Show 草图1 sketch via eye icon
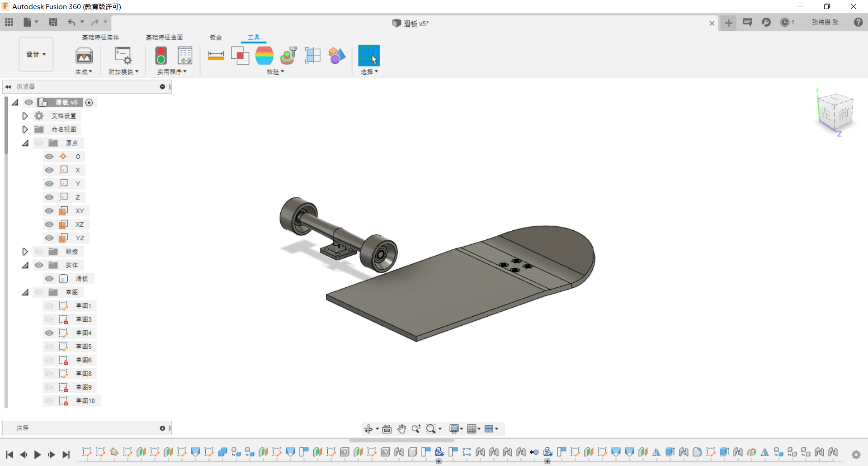Screen dimensions: 868x466 (x=49, y=306)
